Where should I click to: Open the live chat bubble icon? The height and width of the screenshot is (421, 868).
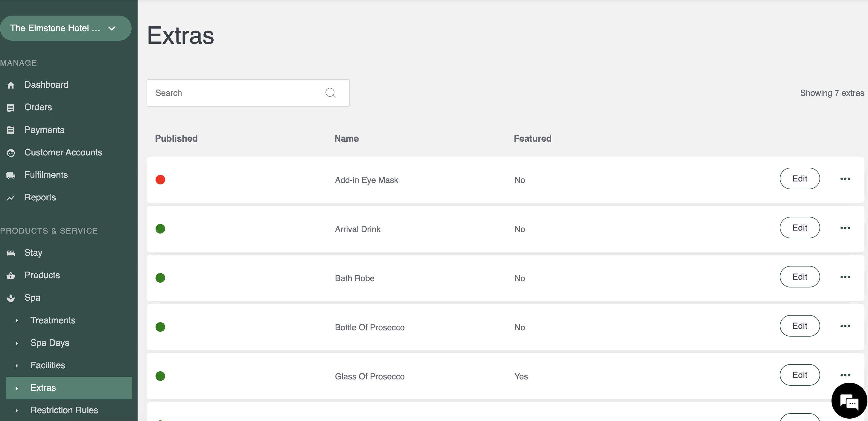tap(849, 401)
